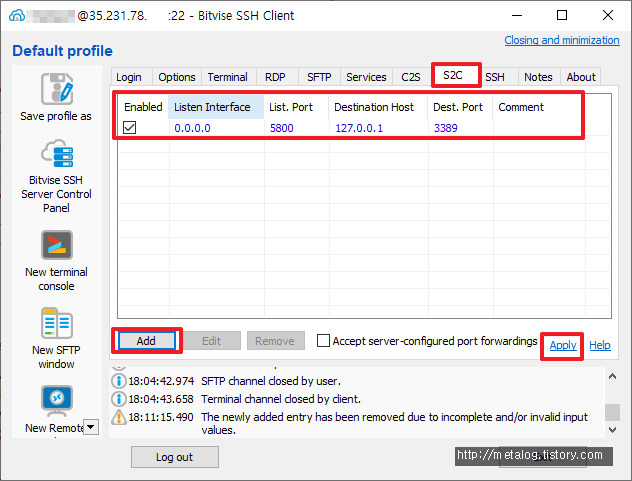The width and height of the screenshot is (632, 481).
Task: Select the S2C tab
Action: tap(453, 75)
